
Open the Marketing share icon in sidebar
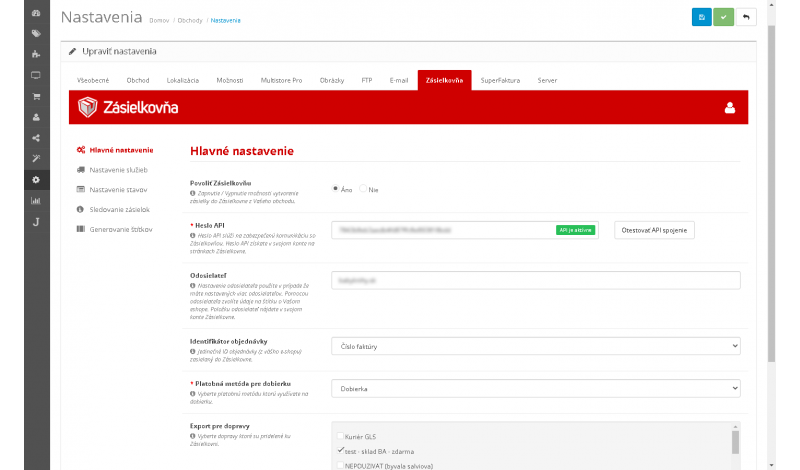click(36, 138)
